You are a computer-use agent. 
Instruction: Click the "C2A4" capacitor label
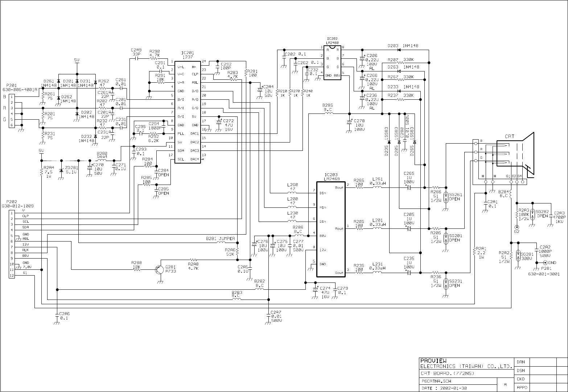pyautogui.click(x=268, y=87)
